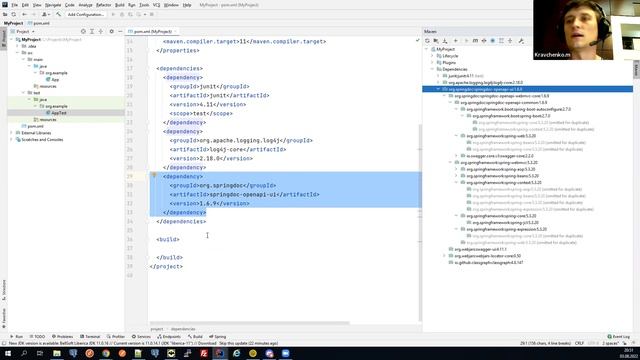Toggle Offline Mode in Maven toolbar

pyautogui.click(x=484, y=41)
